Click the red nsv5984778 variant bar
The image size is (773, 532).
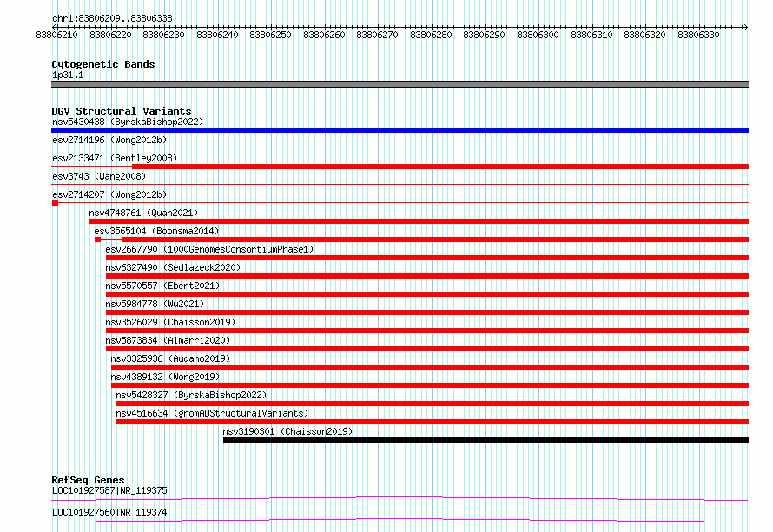[427, 312]
